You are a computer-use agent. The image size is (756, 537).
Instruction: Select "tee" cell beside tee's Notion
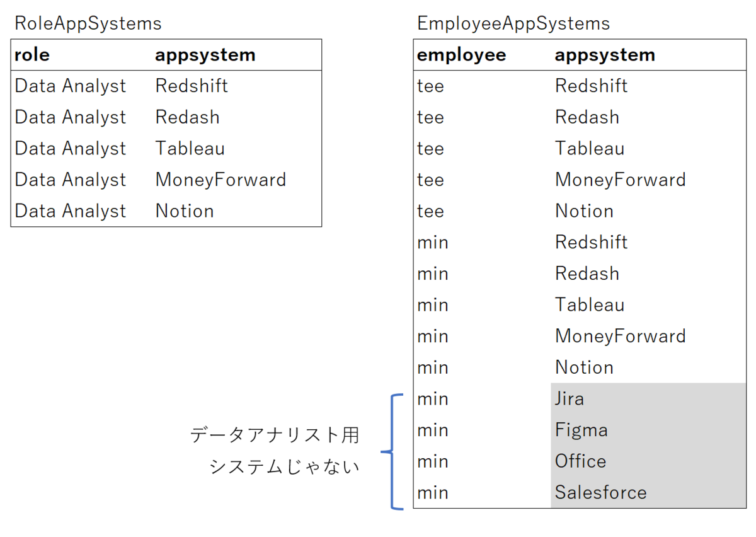[x=430, y=211]
